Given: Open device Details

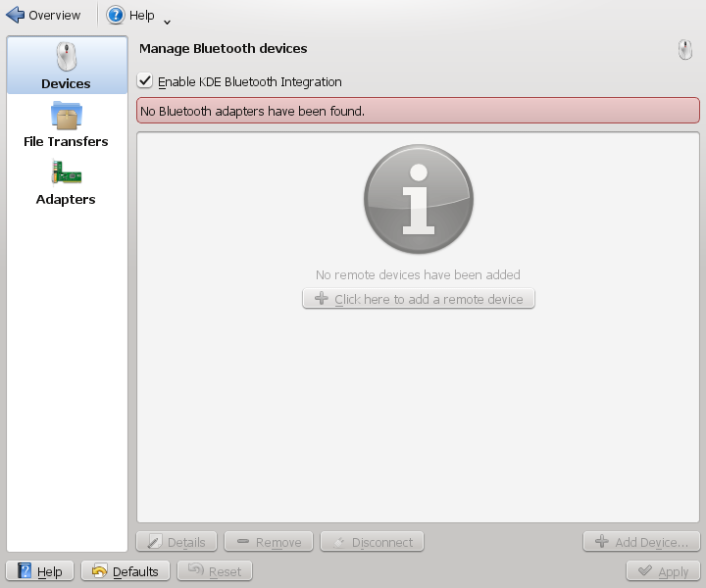Looking at the screenshot, I should coord(176,542).
